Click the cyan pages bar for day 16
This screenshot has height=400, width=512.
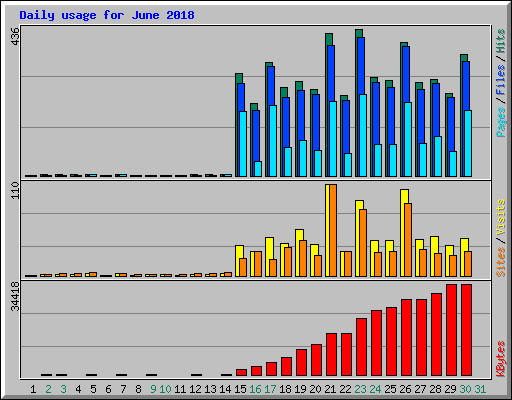coord(258,169)
